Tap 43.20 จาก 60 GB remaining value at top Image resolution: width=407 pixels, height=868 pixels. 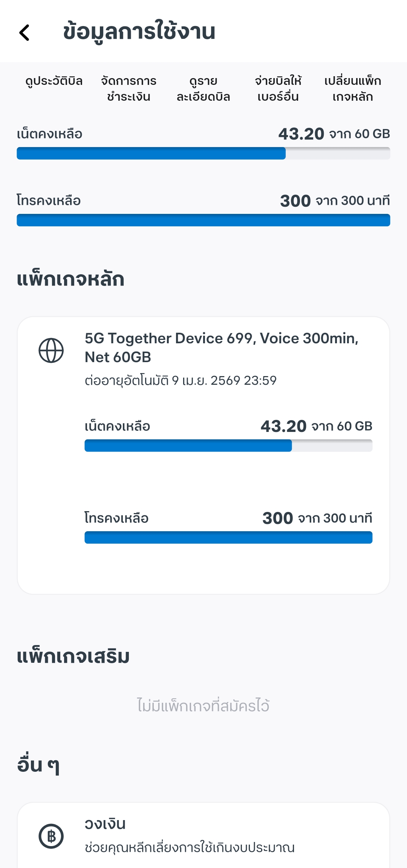[x=334, y=134]
